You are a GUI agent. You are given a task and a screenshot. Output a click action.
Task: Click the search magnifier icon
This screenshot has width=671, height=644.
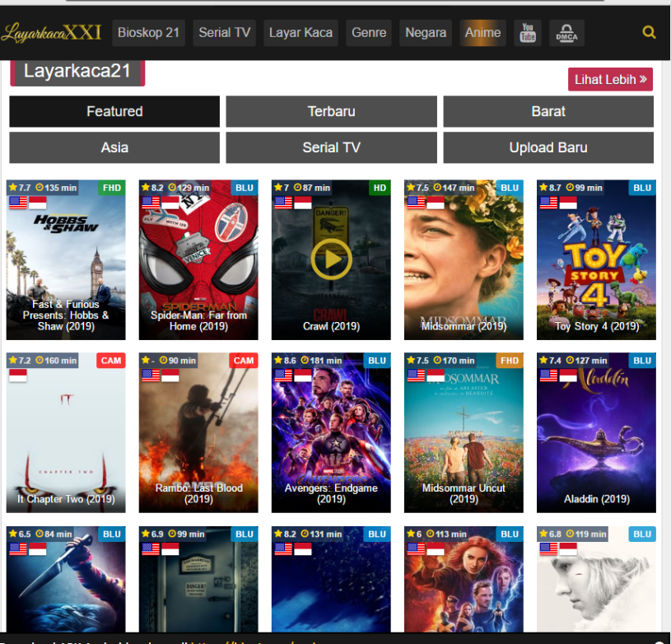coord(649,33)
